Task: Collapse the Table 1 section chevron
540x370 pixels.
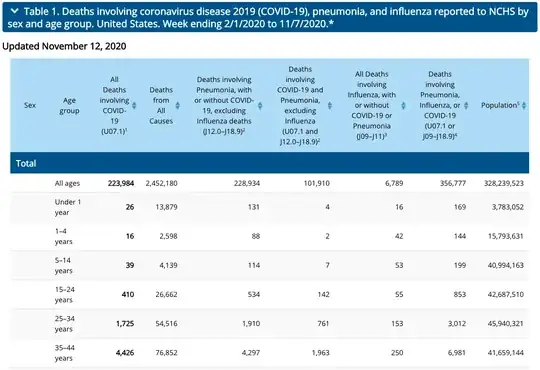Action: tap(14, 11)
